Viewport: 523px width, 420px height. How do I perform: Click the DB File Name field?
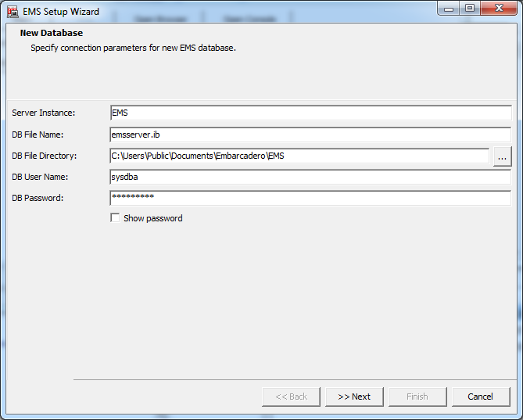(x=310, y=135)
